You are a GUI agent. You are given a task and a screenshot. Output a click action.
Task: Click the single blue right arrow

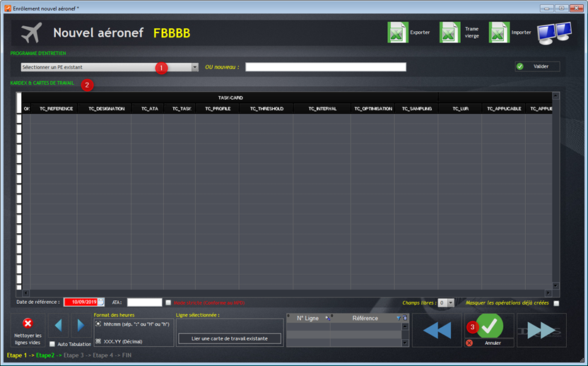(x=81, y=326)
